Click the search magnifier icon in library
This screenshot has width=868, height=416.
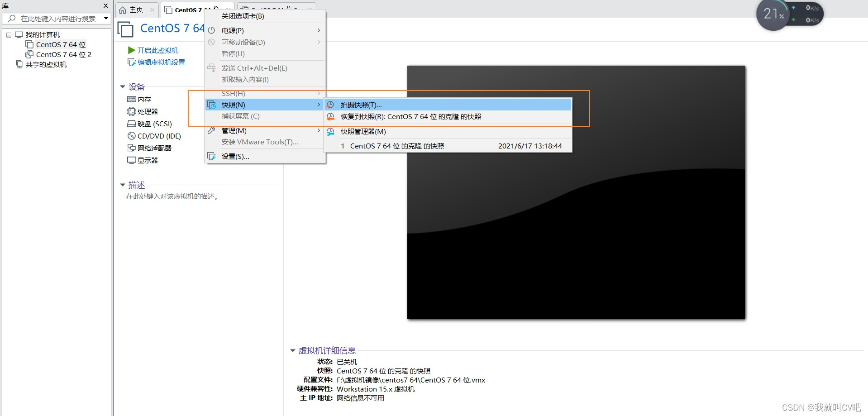click(12, 19)
